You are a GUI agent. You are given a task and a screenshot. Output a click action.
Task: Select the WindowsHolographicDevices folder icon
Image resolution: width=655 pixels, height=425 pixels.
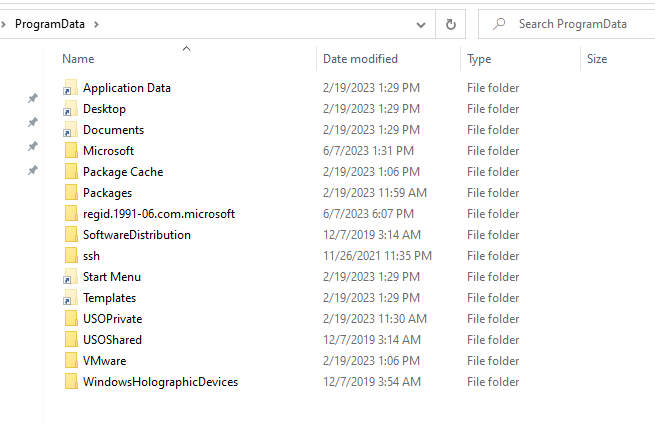coord(71,382)
